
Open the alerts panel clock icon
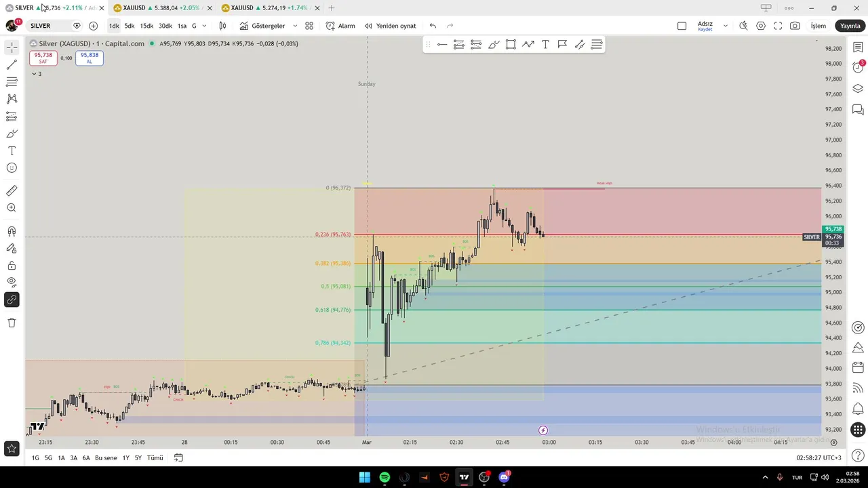coord(858,67)
